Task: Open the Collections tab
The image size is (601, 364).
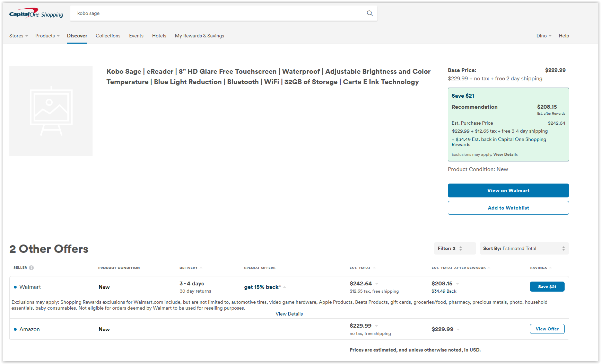Action: [108, 36]
